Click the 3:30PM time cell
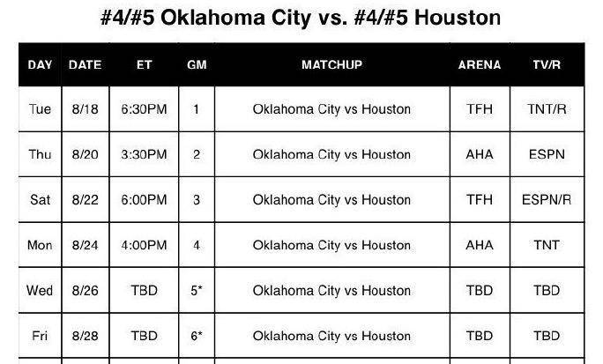 tap(144, 154)
